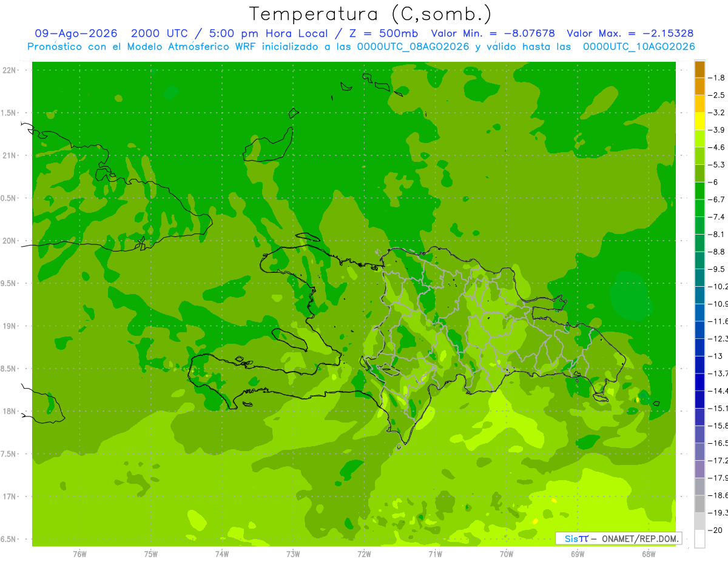
Task: Pick the gray swatch between -18.6 and -19.3
Action: pyautogui.click(x=699, y=504)
